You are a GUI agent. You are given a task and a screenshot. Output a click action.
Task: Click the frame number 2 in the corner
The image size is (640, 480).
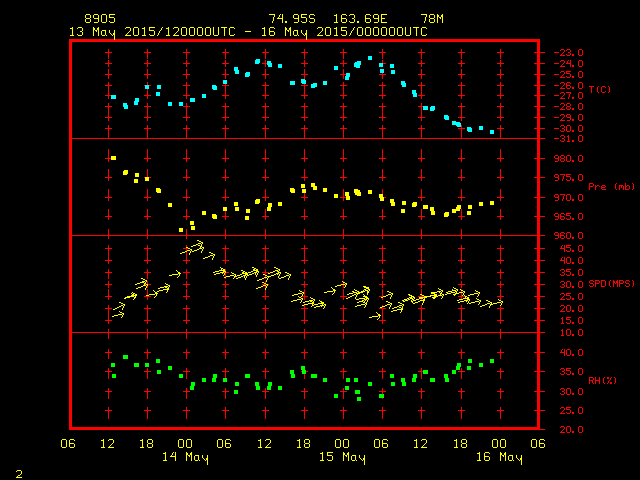pos(19,474)
